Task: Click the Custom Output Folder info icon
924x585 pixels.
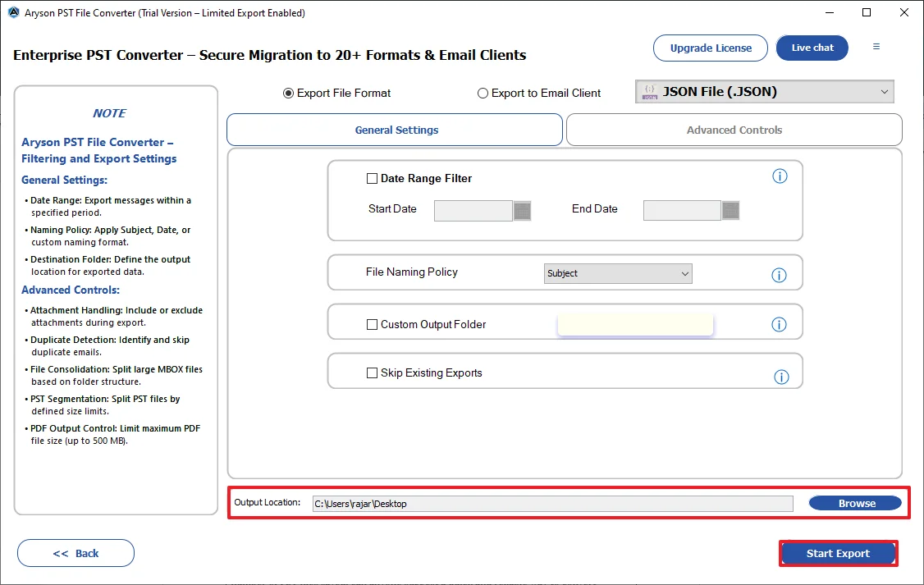Action: (x=779, y=325)
